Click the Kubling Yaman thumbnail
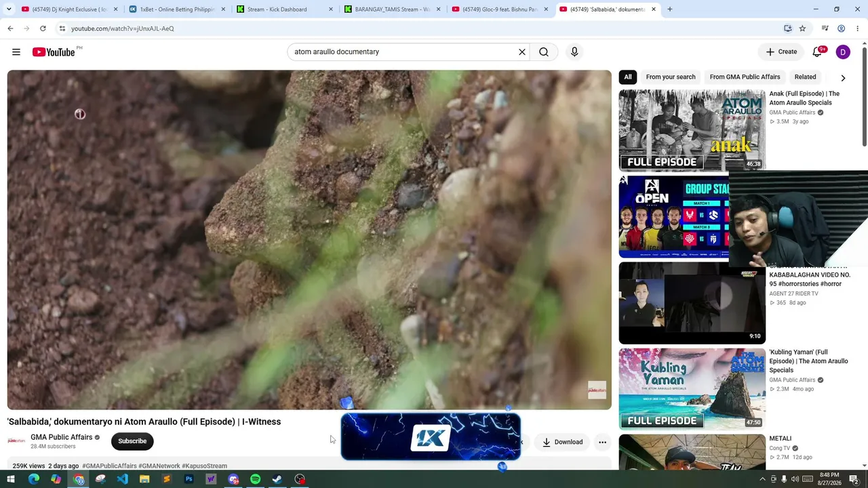The image size is (868, 488). 692,388
